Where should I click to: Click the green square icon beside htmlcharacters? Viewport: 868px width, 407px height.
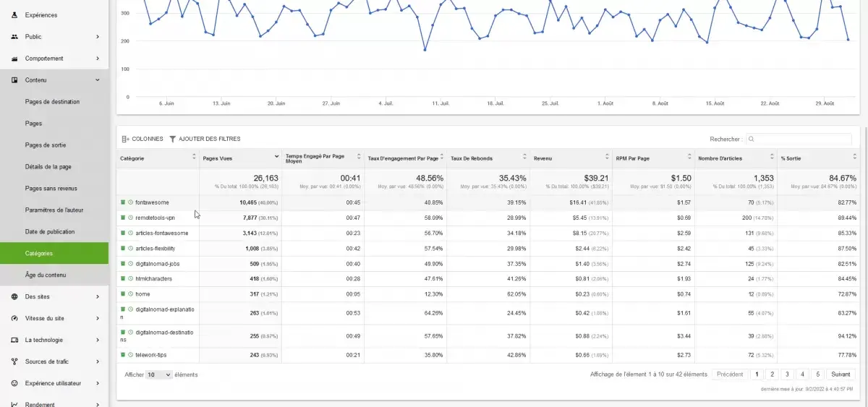[123, 279]
